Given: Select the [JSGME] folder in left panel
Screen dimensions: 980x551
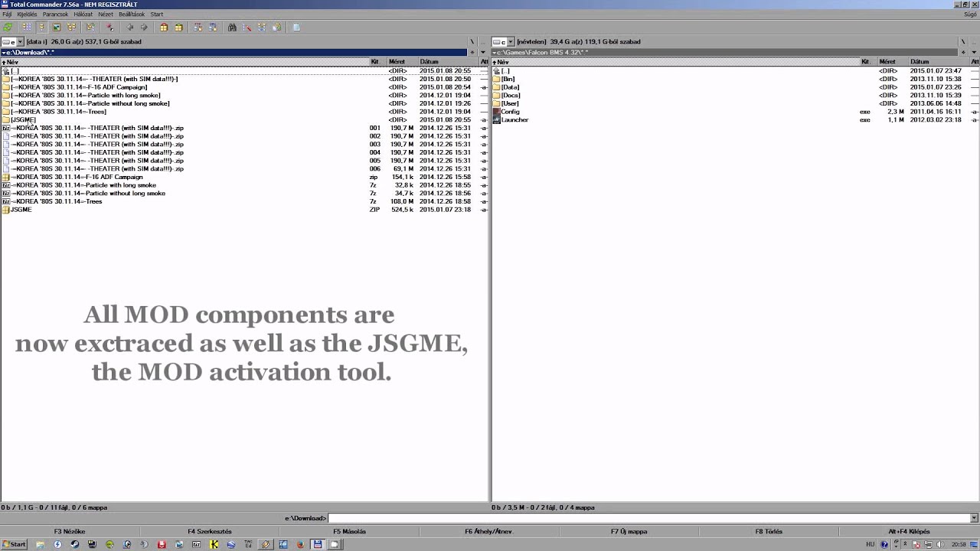Looking at the screenshot, I should click(x=23, y=119).
